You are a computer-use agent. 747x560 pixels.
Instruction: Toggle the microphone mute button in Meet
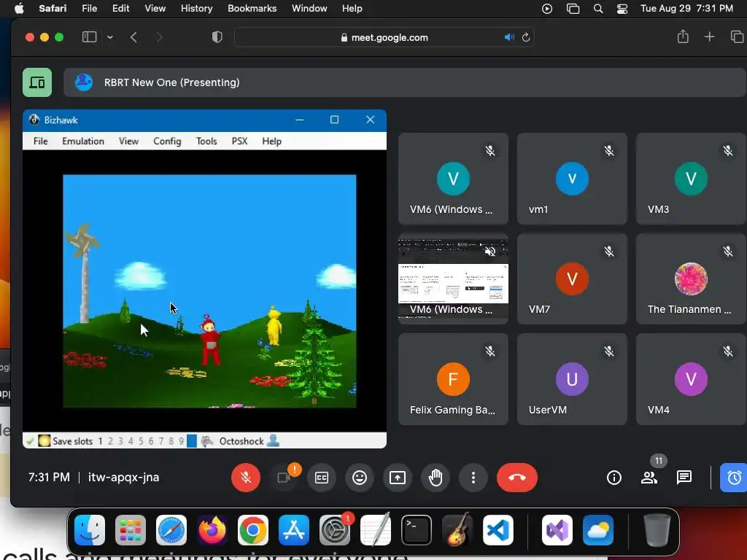[x=246, y=477]
